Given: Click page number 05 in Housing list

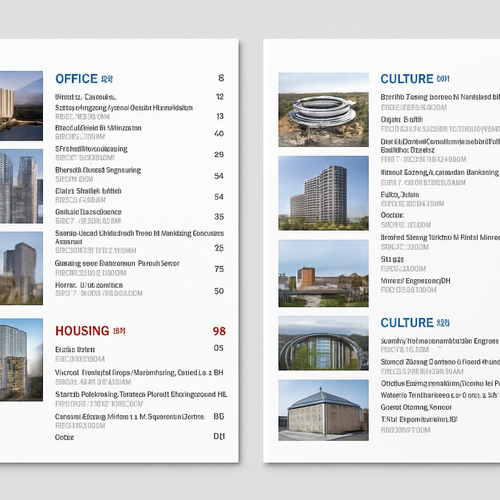Looking at the screenshot, I should pyautogui.click(x=219, y=348).
